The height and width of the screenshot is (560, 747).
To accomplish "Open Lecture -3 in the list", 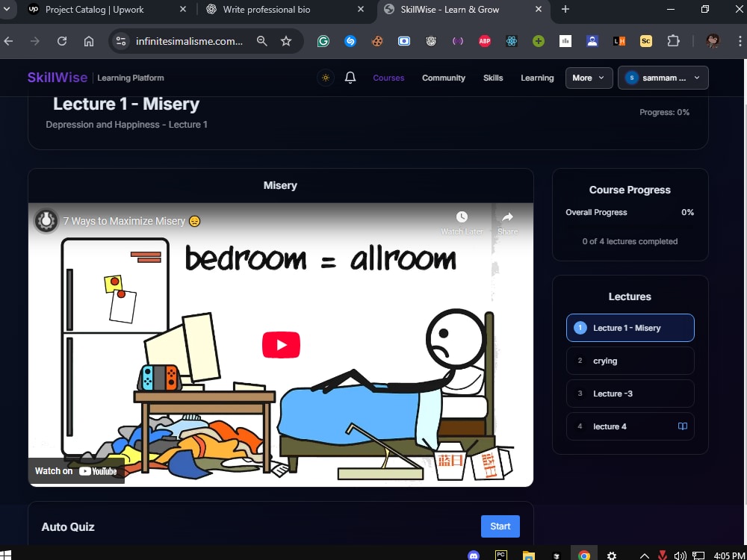I will tap(630, 393).
